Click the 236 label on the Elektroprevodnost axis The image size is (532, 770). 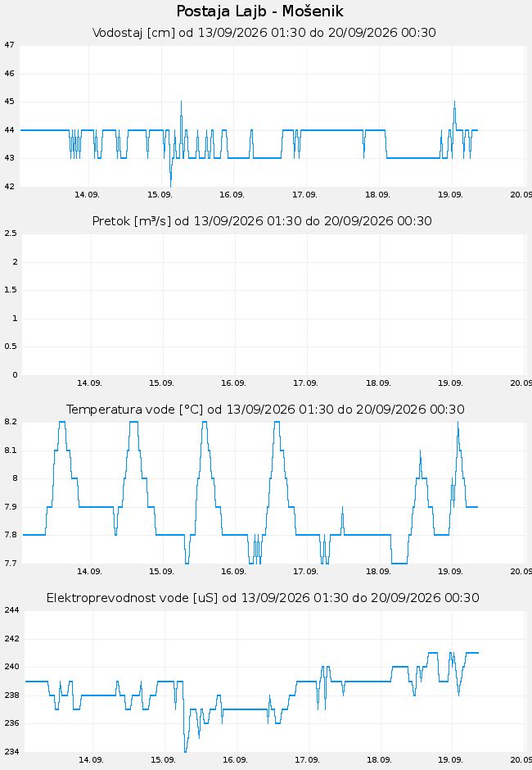(x=11, y=723)
